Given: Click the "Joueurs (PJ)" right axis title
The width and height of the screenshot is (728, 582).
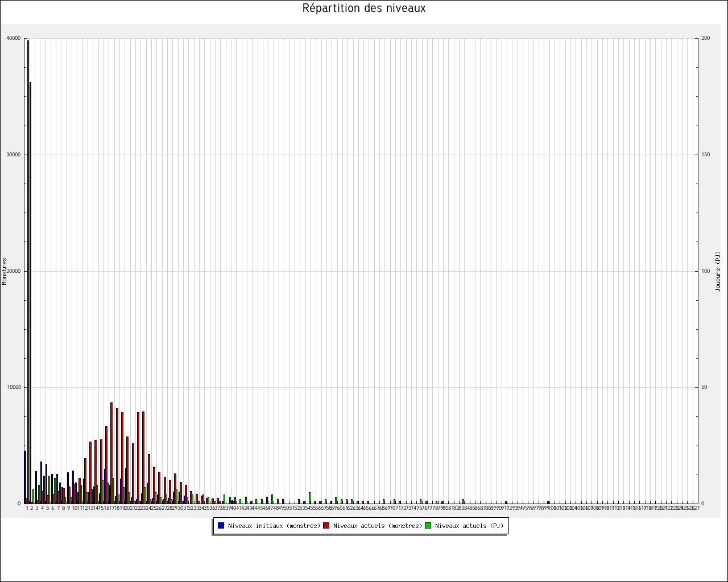Looking at the screenshot, I should (718, 271).
